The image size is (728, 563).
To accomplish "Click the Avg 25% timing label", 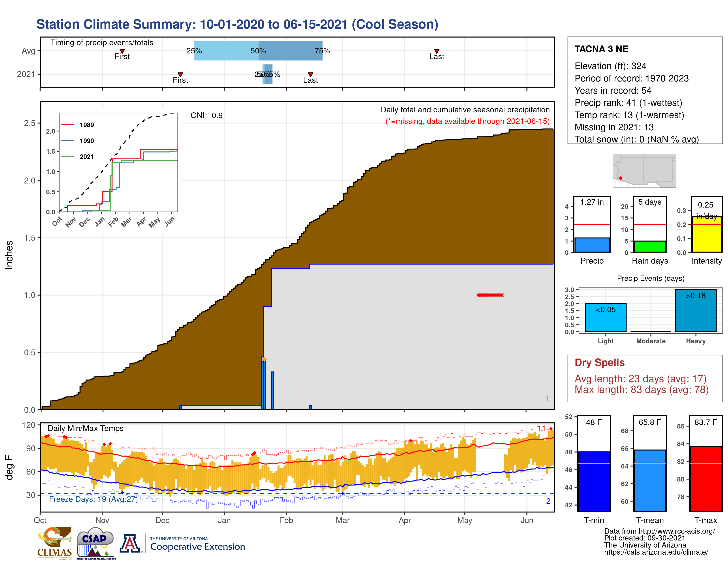I will point(194,51).
